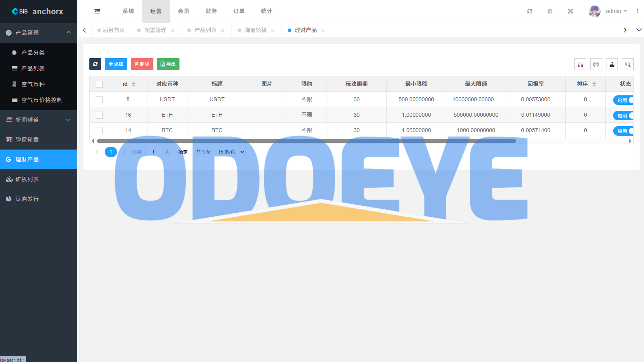This screenshot has width=644, height=362.
Task: Click the trash icon in top bar
Action: (x=550, y=11)
